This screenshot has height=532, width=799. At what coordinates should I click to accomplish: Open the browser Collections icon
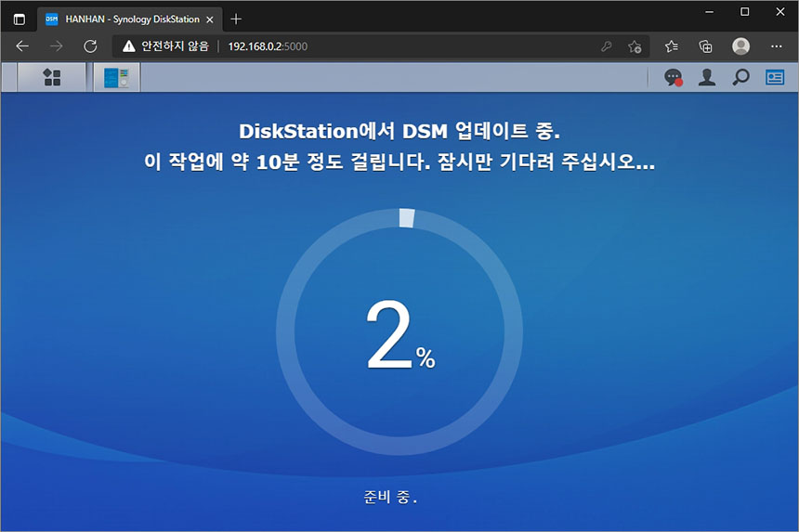pyautogui.click(x=705, y=46)
